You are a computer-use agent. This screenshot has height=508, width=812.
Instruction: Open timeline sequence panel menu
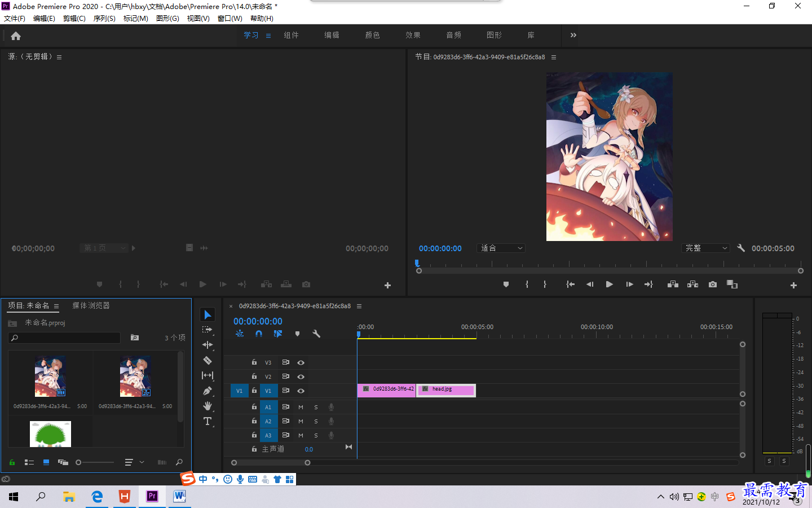(359, 306)
